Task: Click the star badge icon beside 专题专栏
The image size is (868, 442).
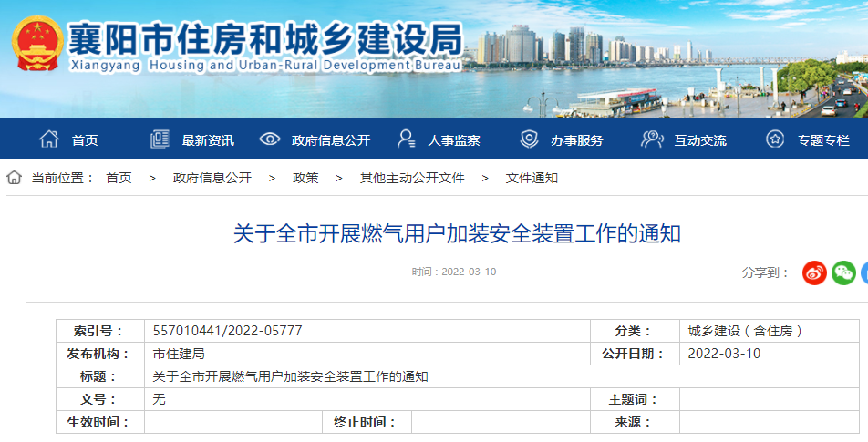Action: [775, 139]
